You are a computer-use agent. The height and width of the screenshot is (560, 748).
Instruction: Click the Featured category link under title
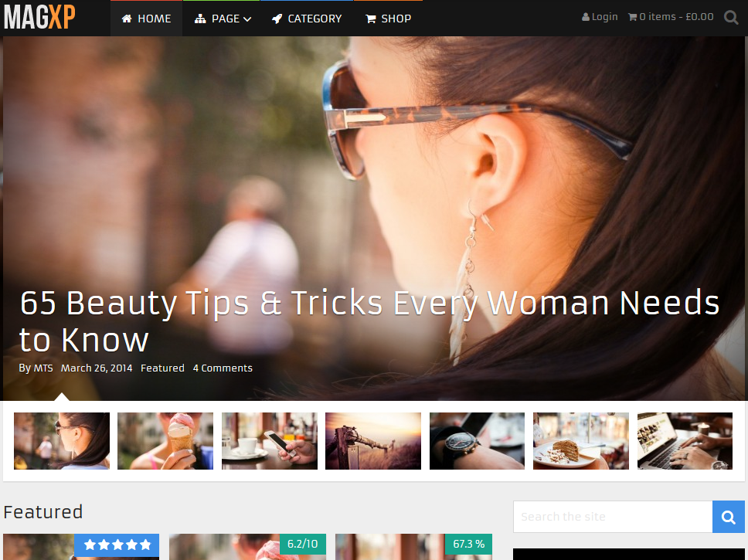coord(162,368)
